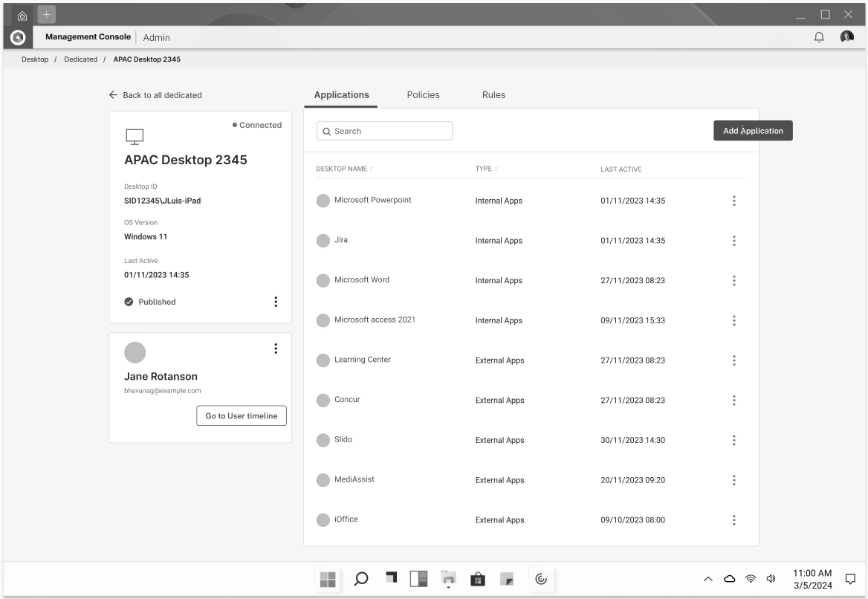Open the volume control in system tray
This screenshot has height=599, width=868.
(x=771, y=579)
